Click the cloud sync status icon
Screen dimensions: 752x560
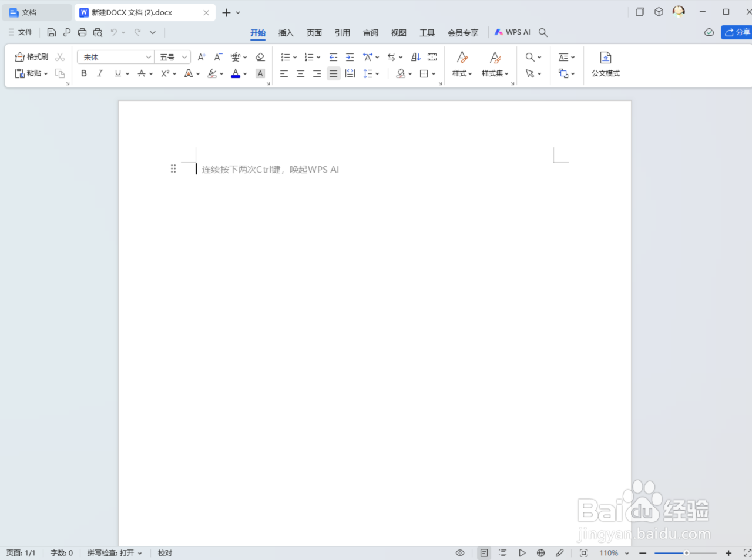(709, 32)
